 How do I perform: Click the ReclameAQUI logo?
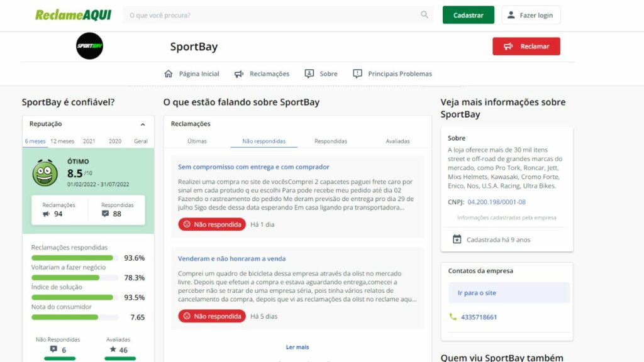pos(73,15)
